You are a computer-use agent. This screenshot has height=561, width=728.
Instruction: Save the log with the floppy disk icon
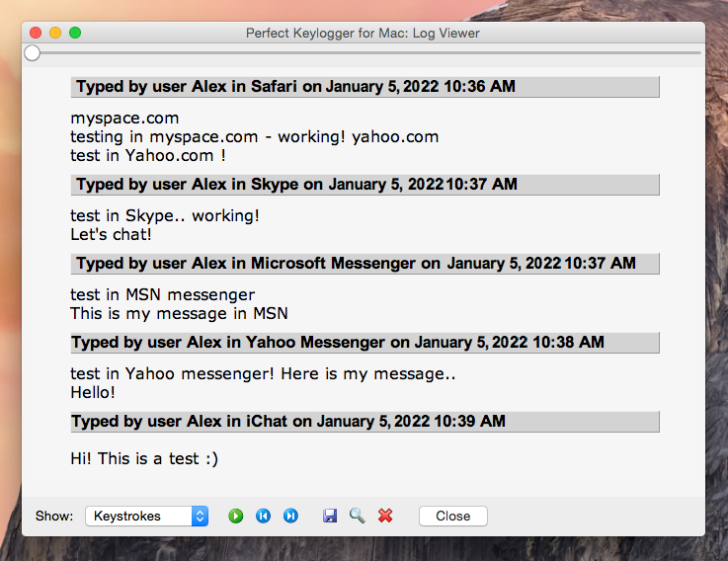(x=330, y=516)
